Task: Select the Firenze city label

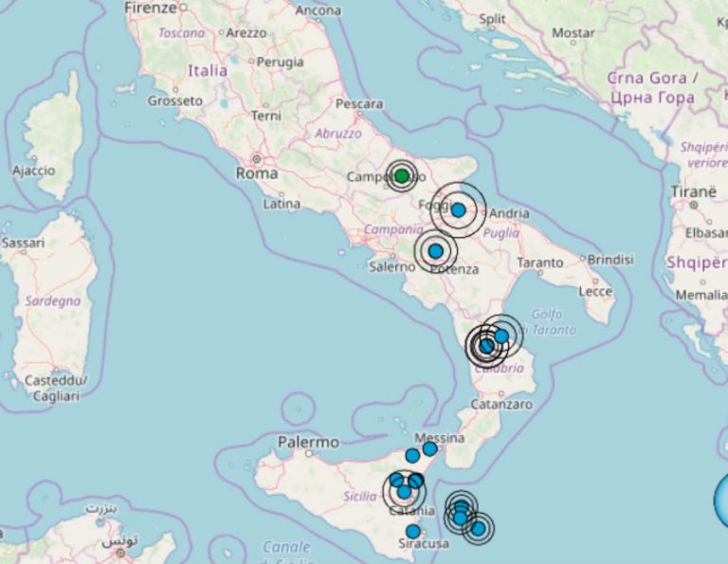Action: tap(151, 8)
